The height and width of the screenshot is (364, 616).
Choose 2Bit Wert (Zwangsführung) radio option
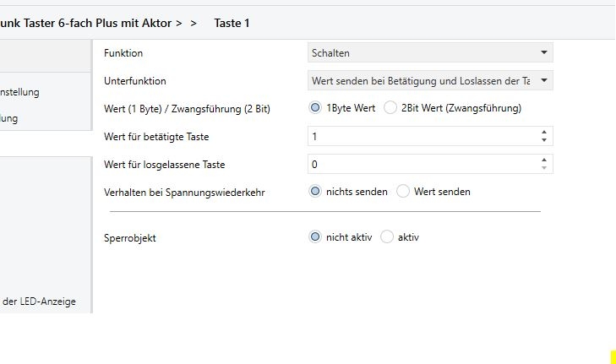tap(390, 108)
